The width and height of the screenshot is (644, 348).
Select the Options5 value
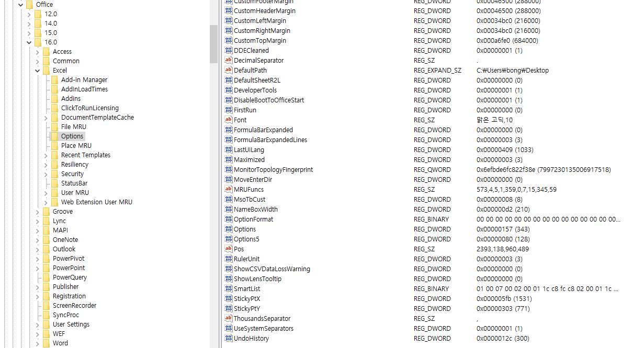[x=246, y=239]
